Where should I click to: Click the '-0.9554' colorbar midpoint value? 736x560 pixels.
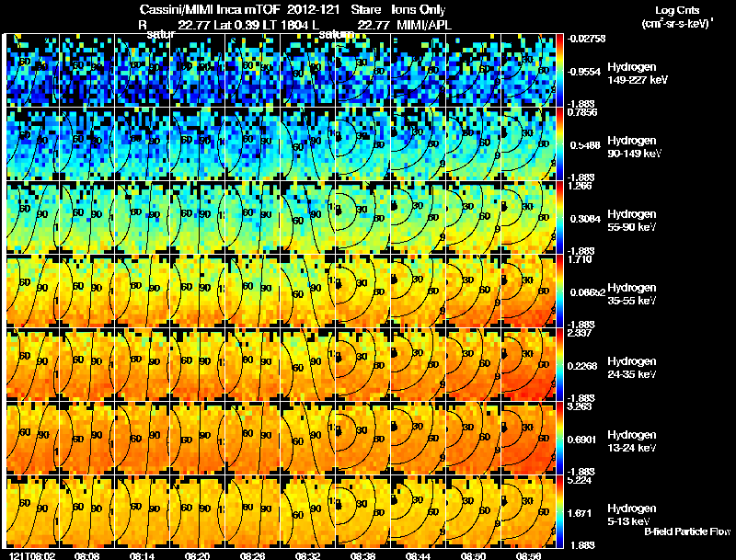tap(584, 72)
